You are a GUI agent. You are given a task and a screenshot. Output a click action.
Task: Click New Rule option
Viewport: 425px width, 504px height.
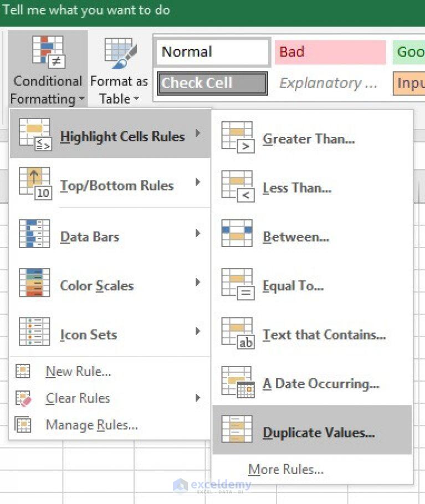click(78, 371)
